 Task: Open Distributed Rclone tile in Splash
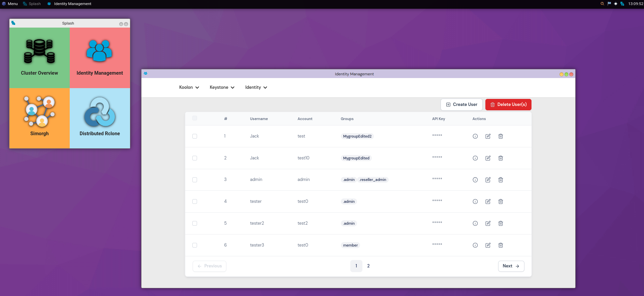[100, 118]
